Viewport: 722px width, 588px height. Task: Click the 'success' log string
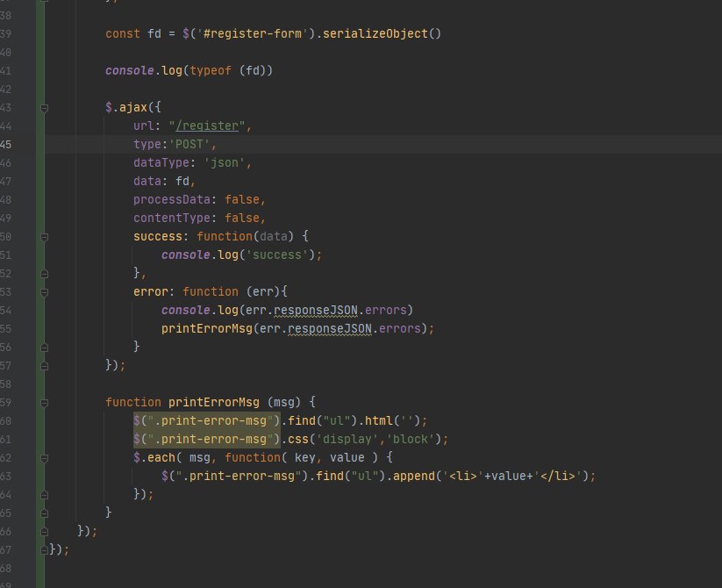tap(276, 255)
